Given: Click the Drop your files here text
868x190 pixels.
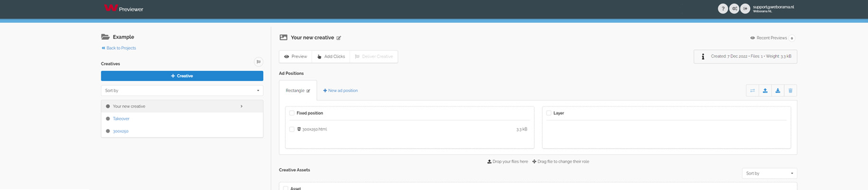Looking at the screenshot, I should (510, 161).
